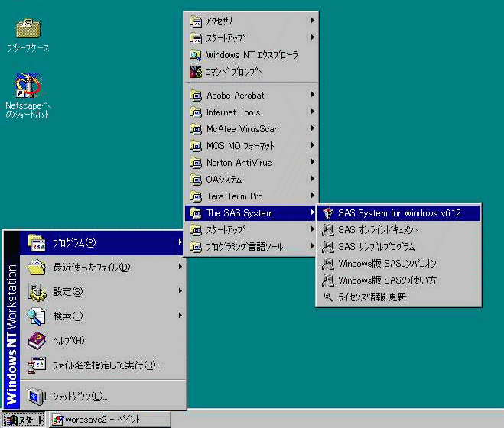Expand the 最近使ったファイル submenu arrow

tap(180, 267)
